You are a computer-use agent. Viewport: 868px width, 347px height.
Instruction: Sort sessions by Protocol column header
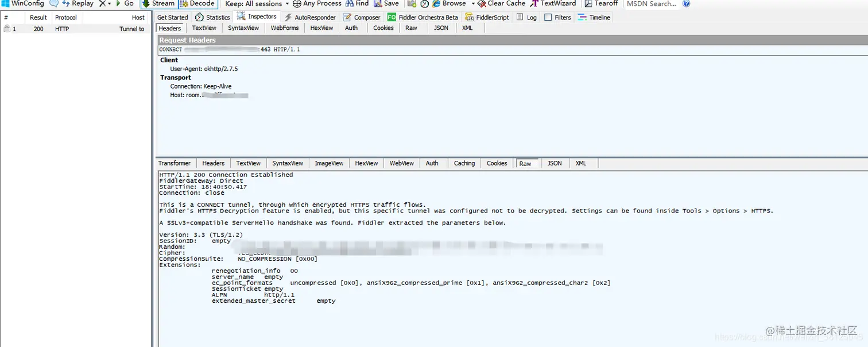[66, 17]
